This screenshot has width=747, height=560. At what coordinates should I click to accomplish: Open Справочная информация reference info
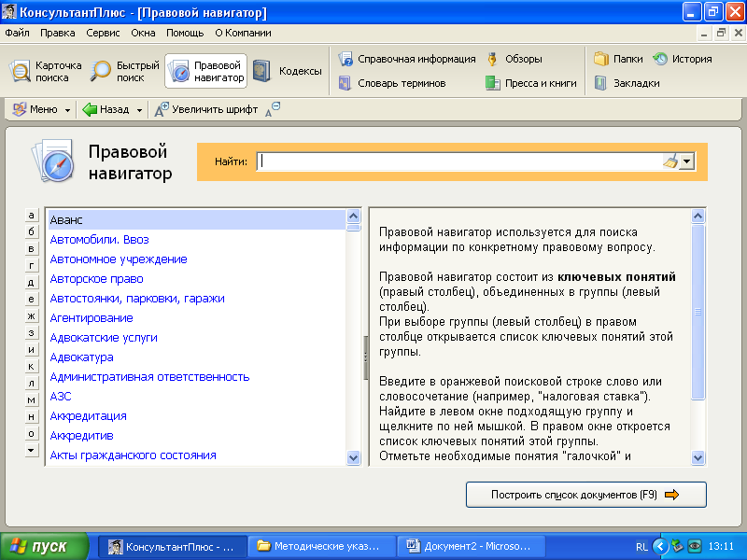click(x=407, y=59)
